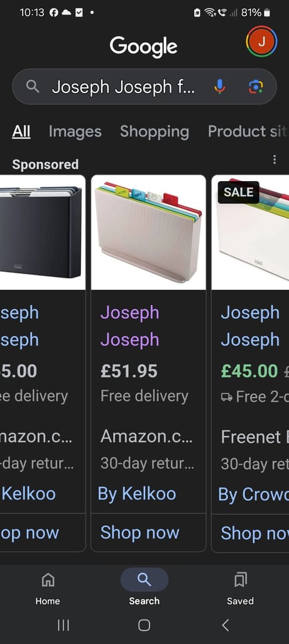Viewport: 289px width, 644px height.
Task: Tap the Joseph Joseph search query field
Action: pos(129,87)
